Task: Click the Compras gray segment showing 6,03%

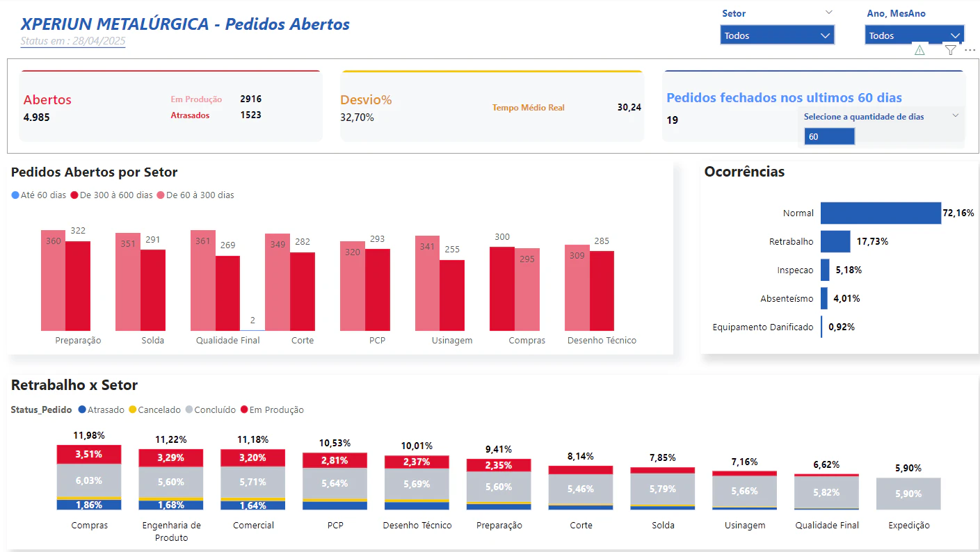Action: coord(89,480)
